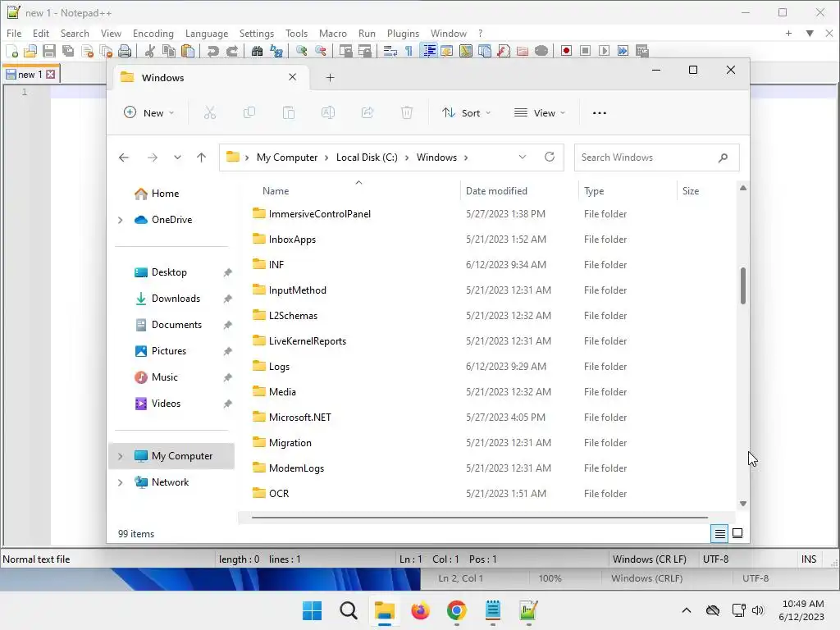Click Save icon in Notepad++ toolbar
Image resolution: width=840 pixels, height=630 pixels.
[x=48, y=51]
